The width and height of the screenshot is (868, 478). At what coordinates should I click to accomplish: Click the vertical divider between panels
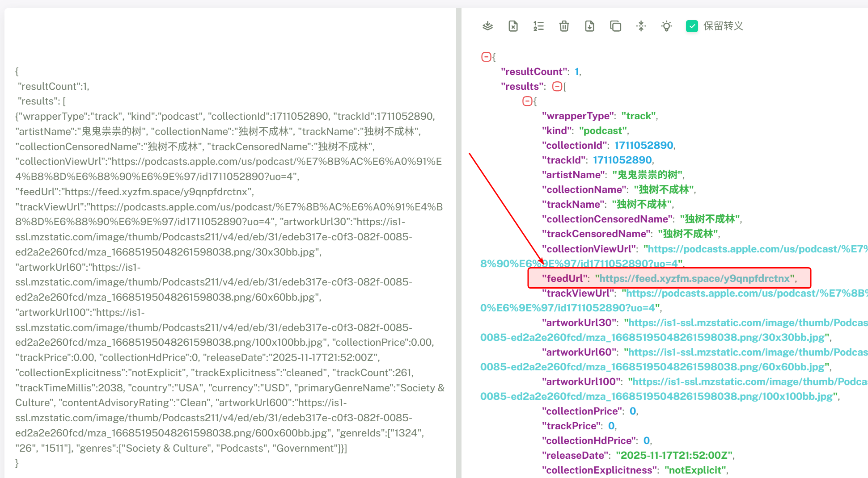coord(459,241)
